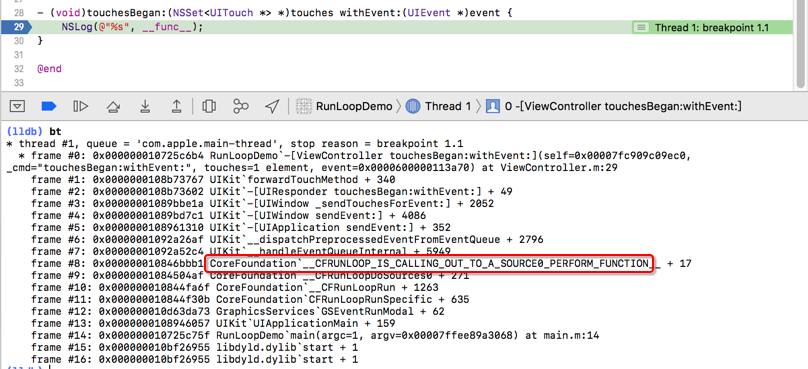The image size is (808, 369).
Task: Open Debug View Hierarchy icon
Action: click(x=209, y=107)
